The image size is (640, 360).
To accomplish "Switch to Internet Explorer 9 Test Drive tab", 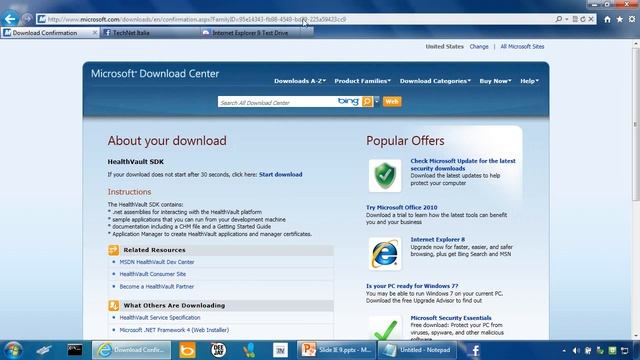I will pyautogui.click(x=250, y=33).
